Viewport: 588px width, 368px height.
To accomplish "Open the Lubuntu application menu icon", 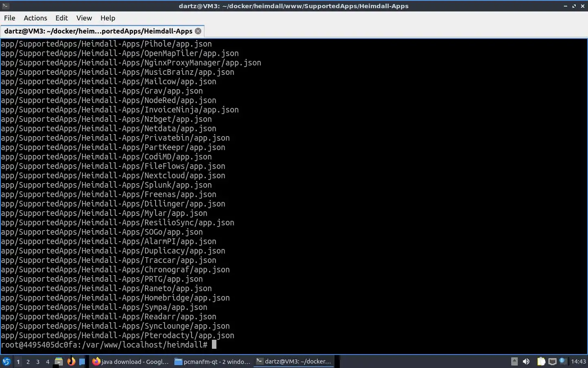I will tap(7, 361).
